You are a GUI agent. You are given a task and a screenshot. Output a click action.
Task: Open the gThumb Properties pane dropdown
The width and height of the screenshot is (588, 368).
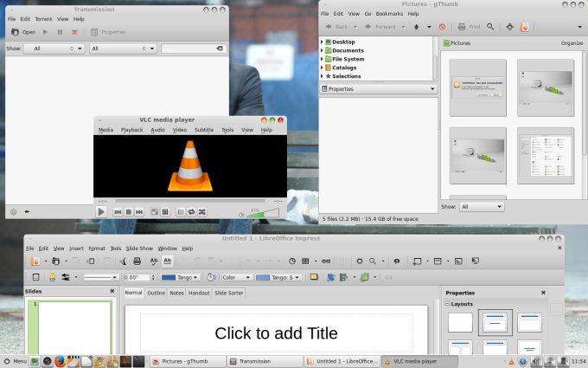pyautogui.click(x=378, y=88)
